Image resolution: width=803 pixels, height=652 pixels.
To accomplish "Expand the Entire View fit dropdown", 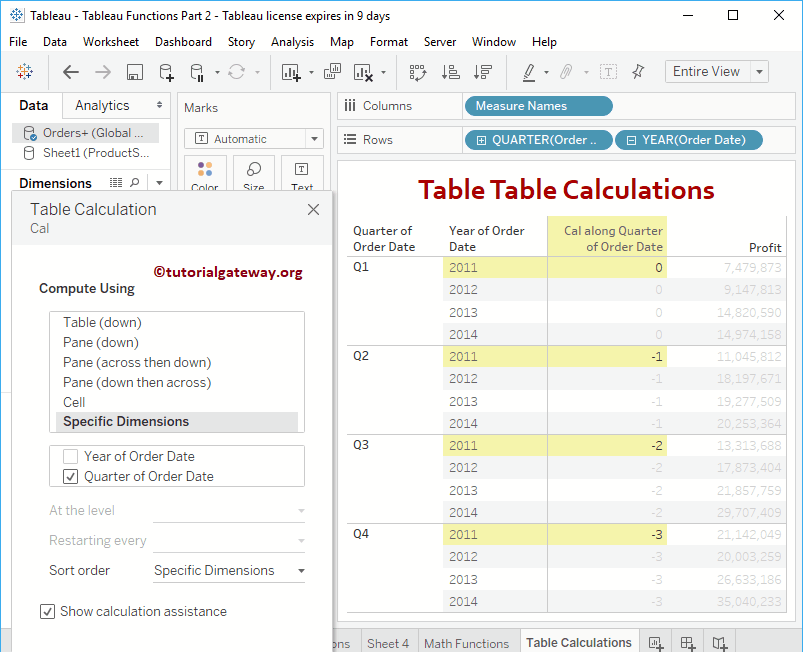I will (760, 72).
